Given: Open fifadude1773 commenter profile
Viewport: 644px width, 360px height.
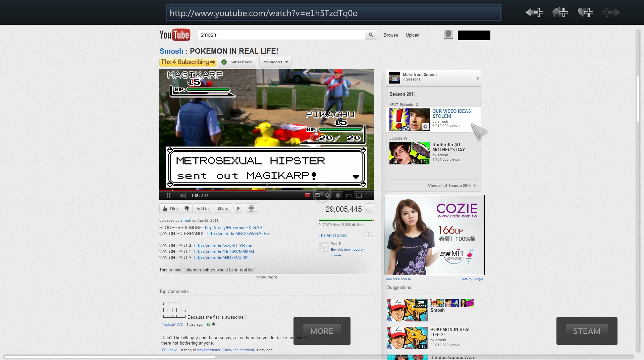Looking at the screenshot, I should tap(172, 324).
